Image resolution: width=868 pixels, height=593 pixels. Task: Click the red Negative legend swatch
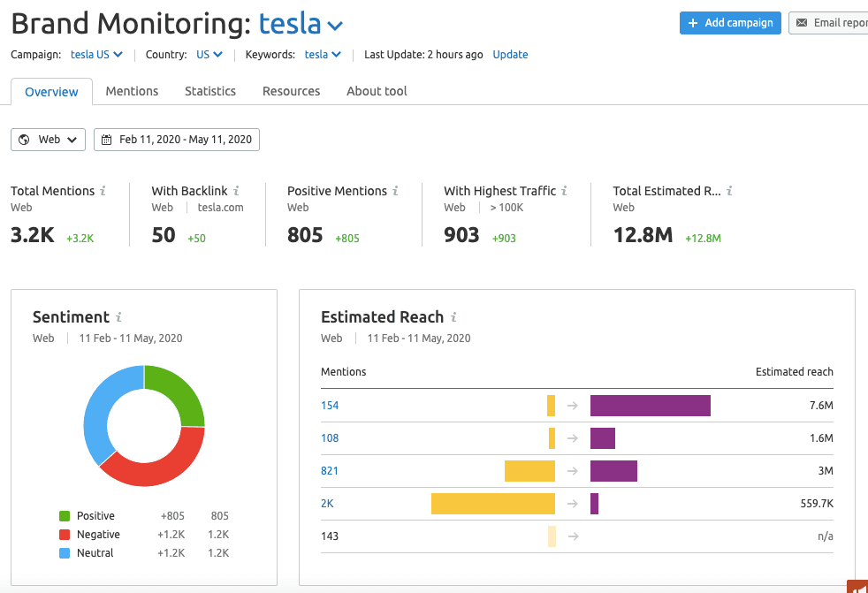pyautogui.click(x=65, y=535)
